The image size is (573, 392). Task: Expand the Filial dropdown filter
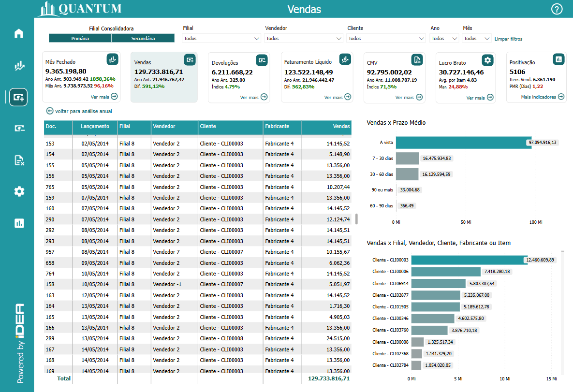tap(221, 38)
